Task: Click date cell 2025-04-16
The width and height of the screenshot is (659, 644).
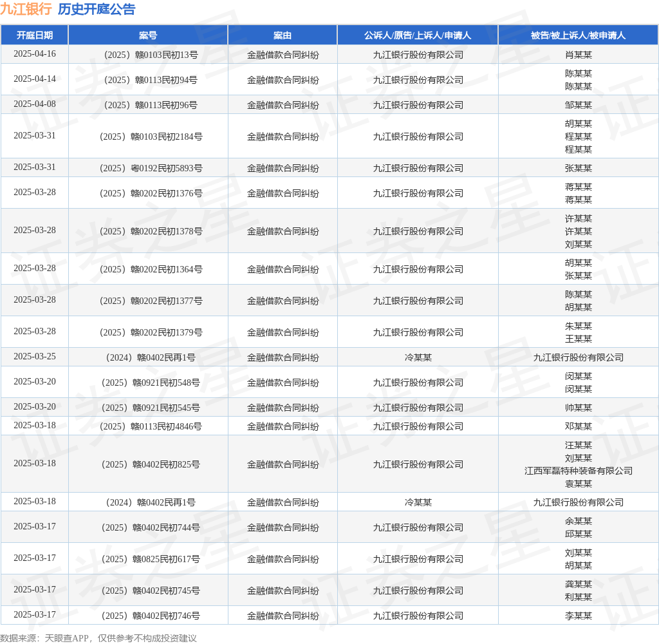Action: click(35, 54)
